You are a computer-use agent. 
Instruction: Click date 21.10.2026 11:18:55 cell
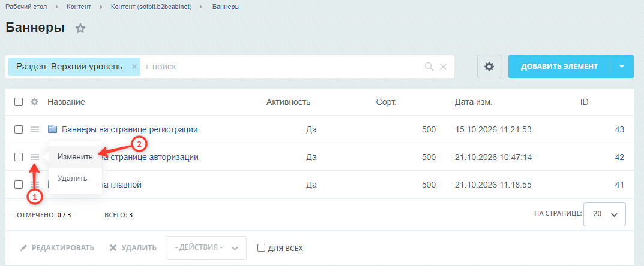[x=493, y=185]
